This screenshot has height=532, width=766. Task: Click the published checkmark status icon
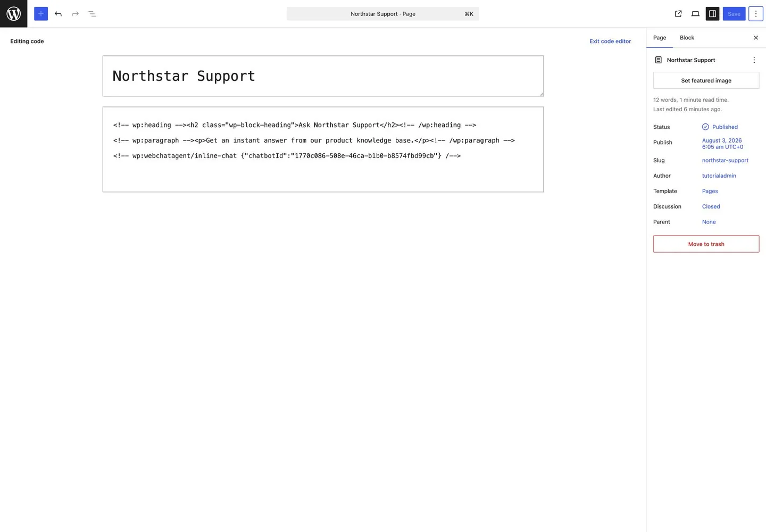click(705, 127)
